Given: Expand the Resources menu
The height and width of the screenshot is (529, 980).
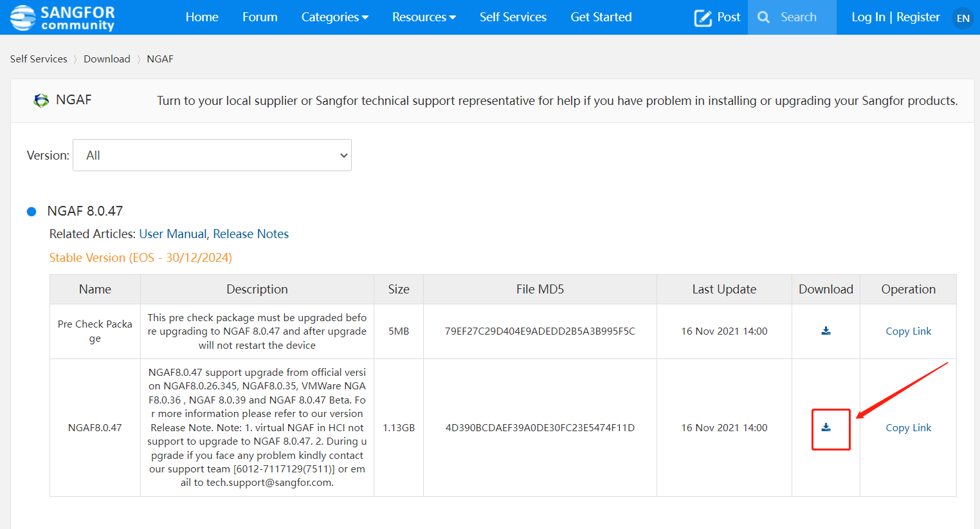Looking at the screenshot, I should 424,17.
